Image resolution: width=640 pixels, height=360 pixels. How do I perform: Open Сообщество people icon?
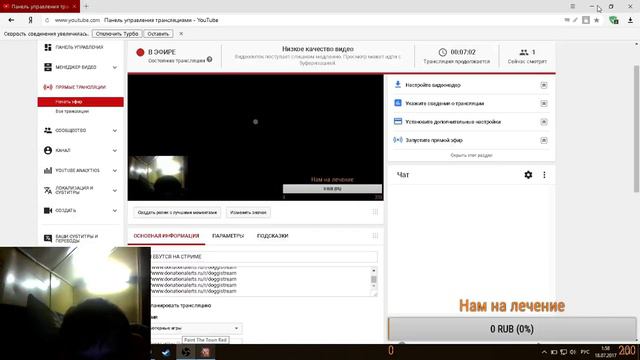click(x=48, y=130)
